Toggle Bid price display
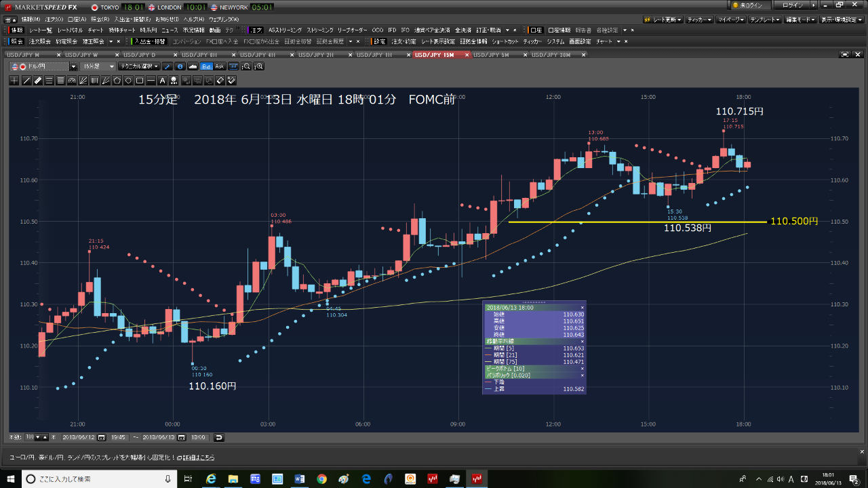The height and width of the screenshot is (488, 868). click(x=207, y=66)
